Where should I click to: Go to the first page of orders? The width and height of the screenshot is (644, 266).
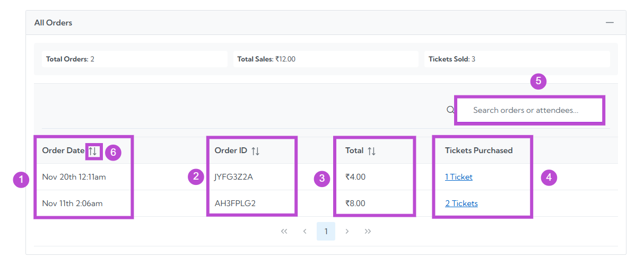pyautogui.click(x=284, y=232)
